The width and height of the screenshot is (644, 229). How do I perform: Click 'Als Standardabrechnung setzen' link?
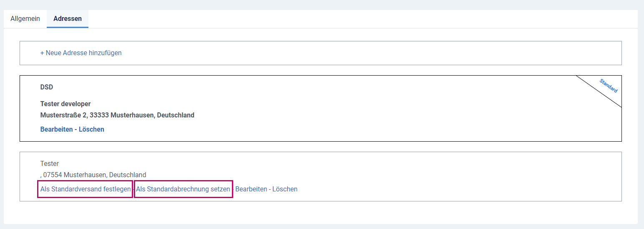(x=183, y=189)
